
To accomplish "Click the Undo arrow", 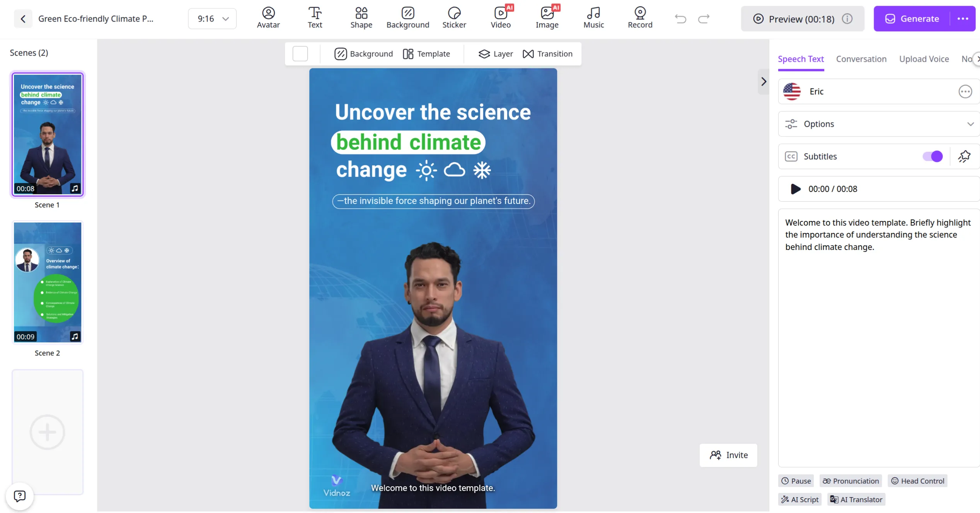I will pyautogui.click(x=680, y=18).
